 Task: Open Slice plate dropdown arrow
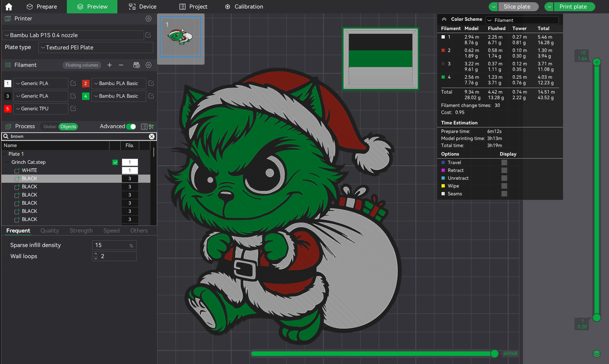493,7
